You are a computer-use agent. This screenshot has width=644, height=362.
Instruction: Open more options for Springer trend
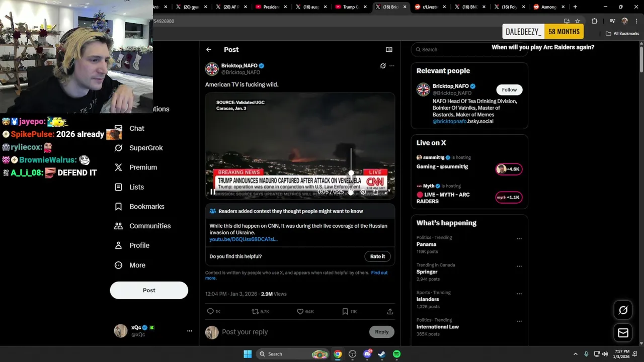click(519, 266)
